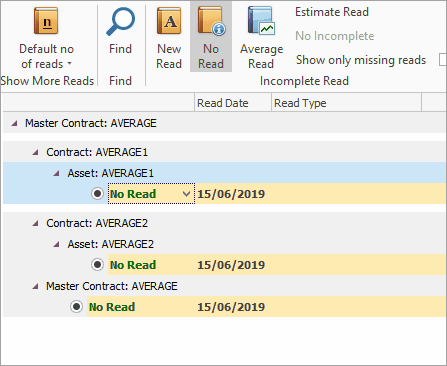The height and width of the screenshot is (366, 447).
Task: Click Estimate Read
Action: [332, 12]
